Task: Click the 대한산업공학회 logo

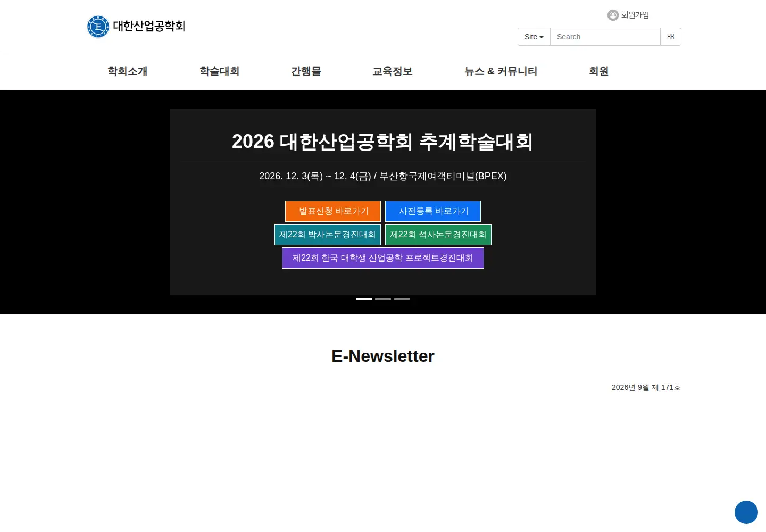Action: (x=136, y=27)
